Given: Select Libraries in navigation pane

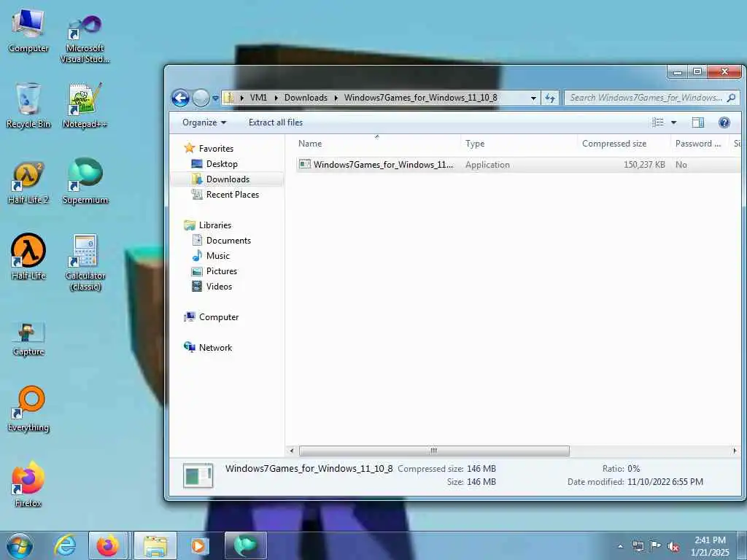Looking at the screenshot, I should (215, 225).
